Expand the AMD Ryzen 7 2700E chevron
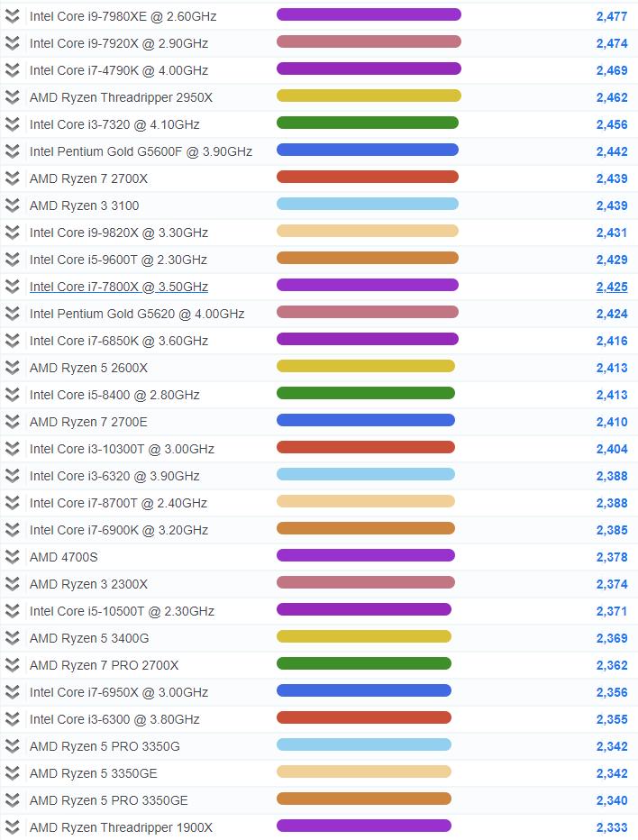638x840 pixels. pyautogui.click(x=13, y=422)
